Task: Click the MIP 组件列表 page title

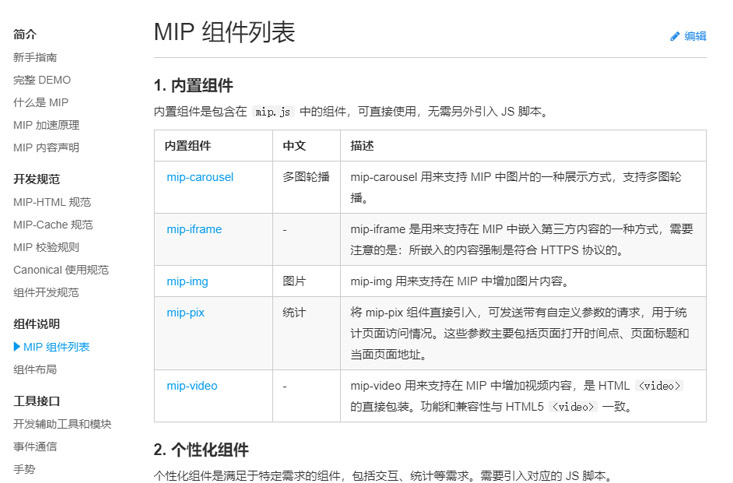Action: point(224,32)
